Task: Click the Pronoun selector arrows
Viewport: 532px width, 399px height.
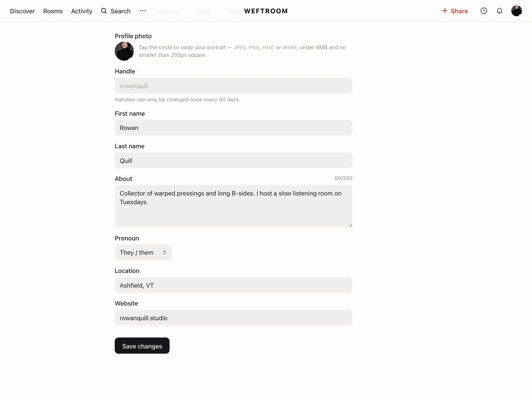Action: click(x=165, y=252)
